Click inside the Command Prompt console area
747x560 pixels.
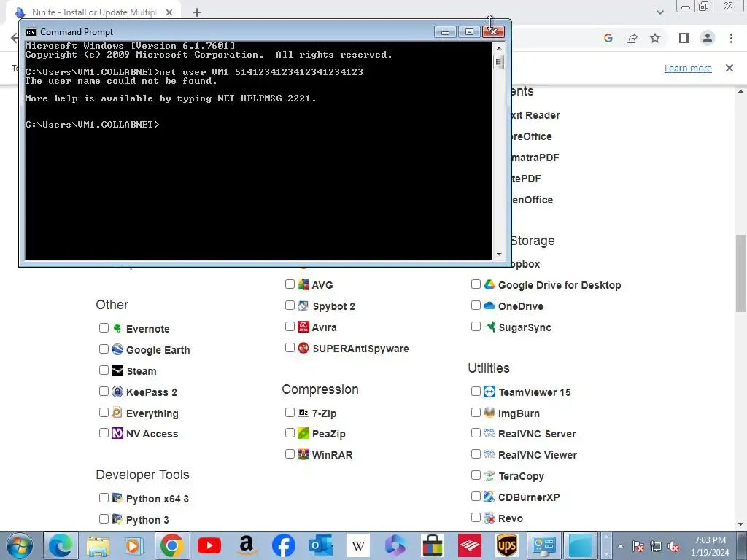[258, 150]
